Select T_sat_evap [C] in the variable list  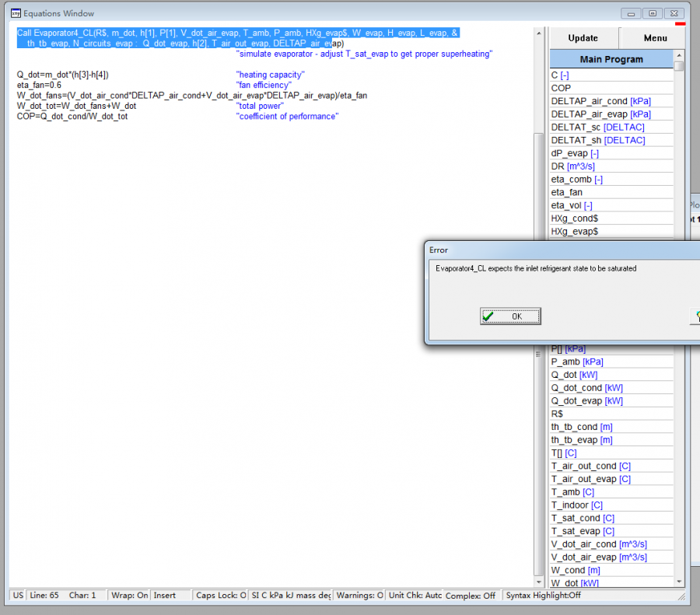[582, 531]
